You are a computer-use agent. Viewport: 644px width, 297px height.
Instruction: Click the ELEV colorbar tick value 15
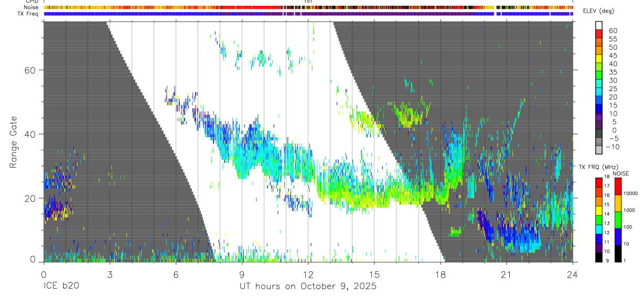(613, 105)
